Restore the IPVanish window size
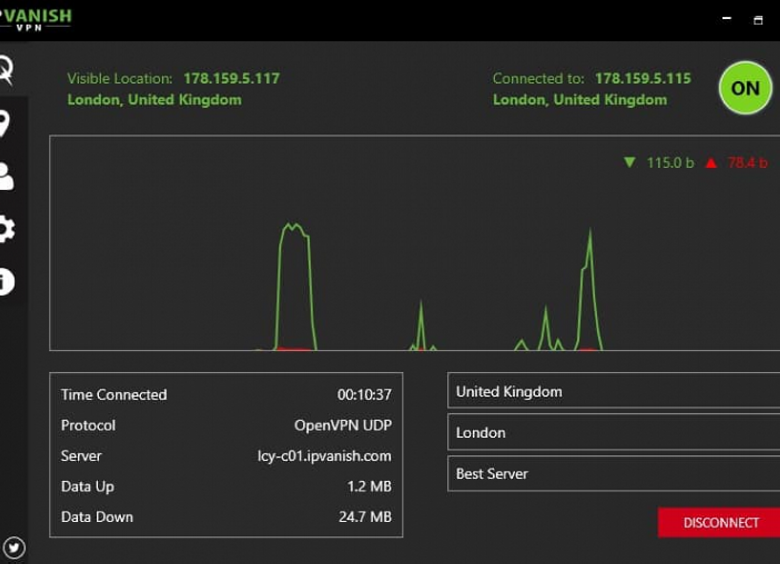Viewport: 780px width, 564px height. [758, 20]
